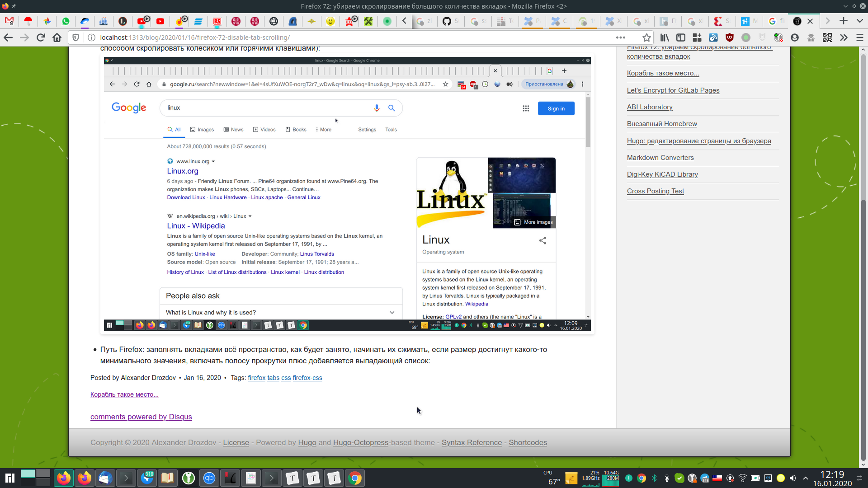Open the Firefox hamburger application menu

pos(860,38)
